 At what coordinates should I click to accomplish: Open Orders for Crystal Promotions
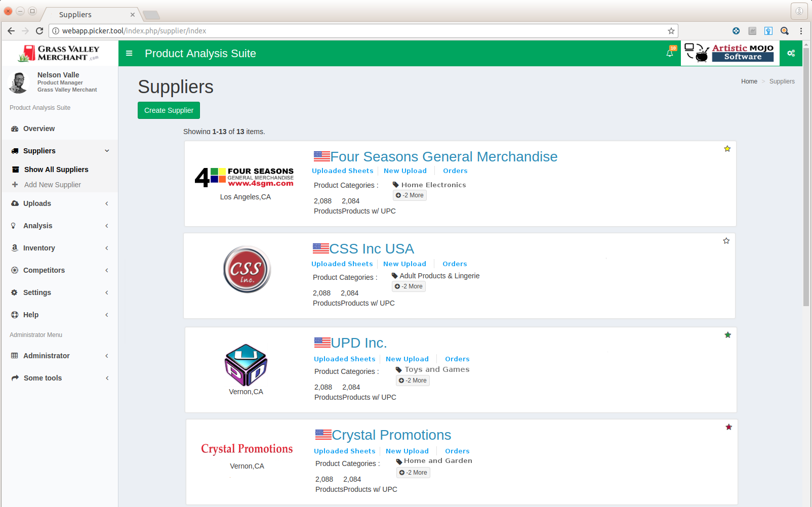click(457, 451)
